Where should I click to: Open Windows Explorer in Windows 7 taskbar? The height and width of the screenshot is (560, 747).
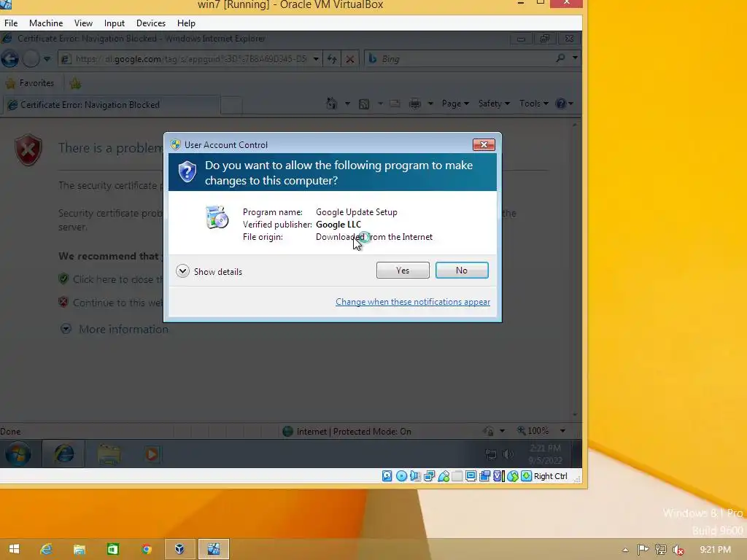coord(109,454)
